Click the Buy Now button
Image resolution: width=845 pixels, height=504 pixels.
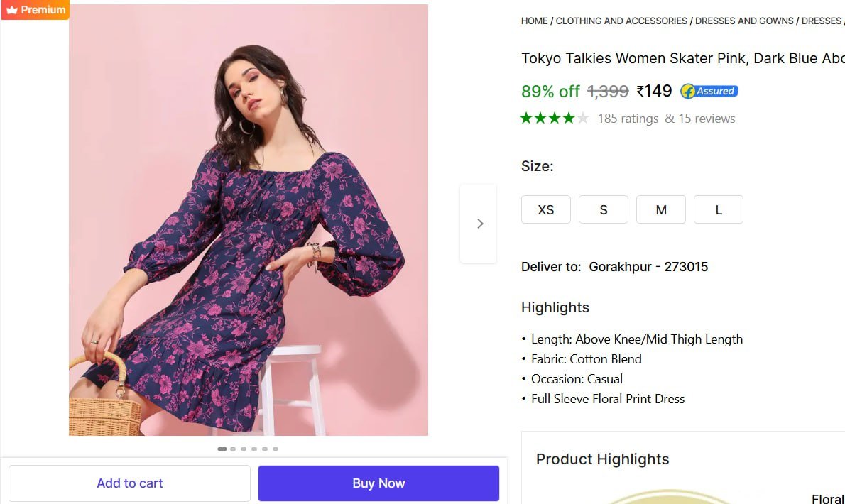378,483
